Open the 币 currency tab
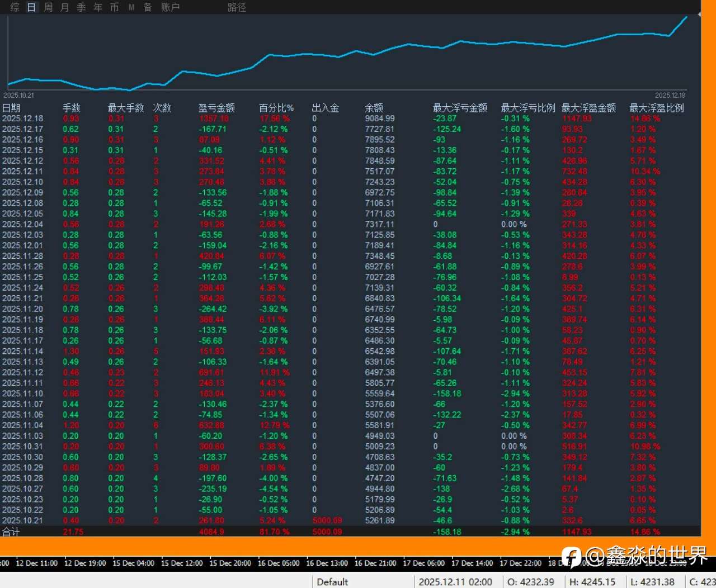Screen dimensions: 716x588 (114, 7)
